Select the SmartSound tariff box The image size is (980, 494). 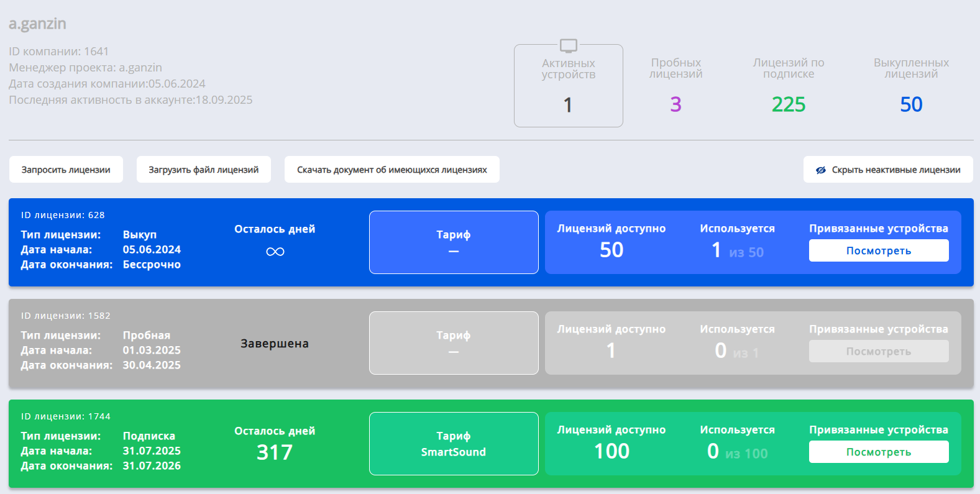454,444
